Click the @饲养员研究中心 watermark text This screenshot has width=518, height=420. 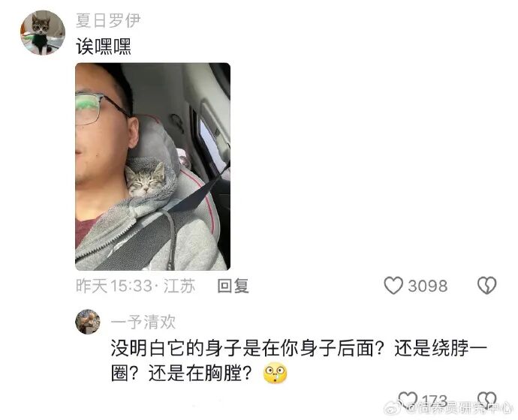pyautogui.click(x=459, y=409)
